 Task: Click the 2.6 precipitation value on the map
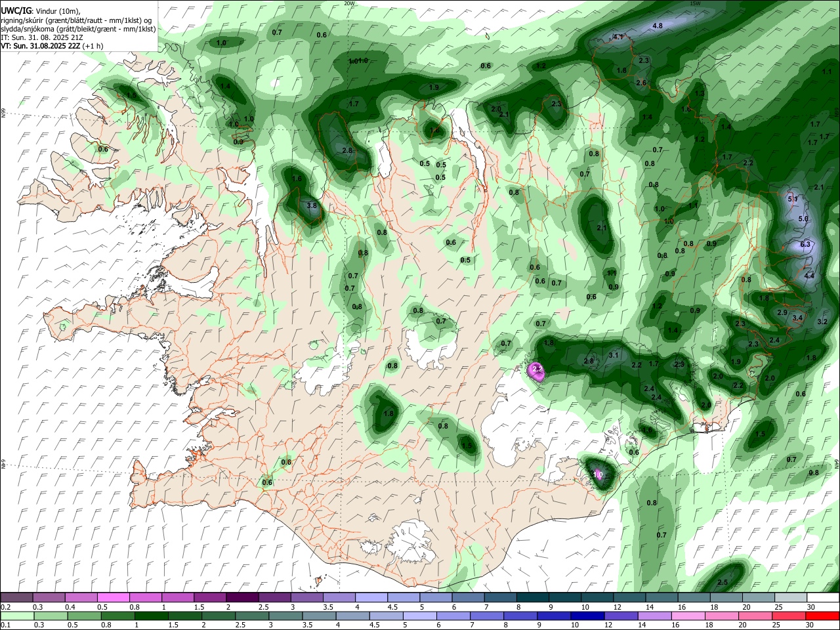[x=641, y=83]
